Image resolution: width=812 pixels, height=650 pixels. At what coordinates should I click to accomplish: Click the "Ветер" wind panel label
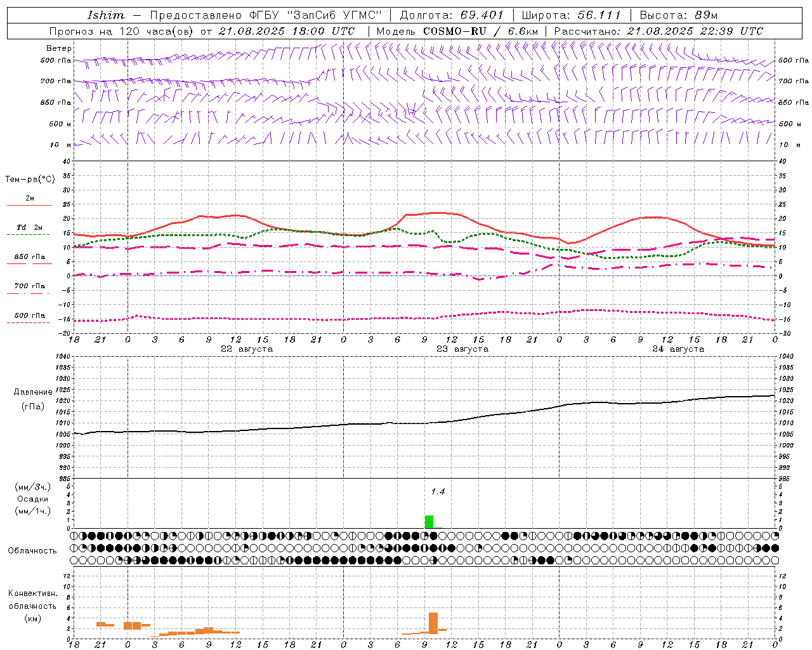(x=59, y=48)
